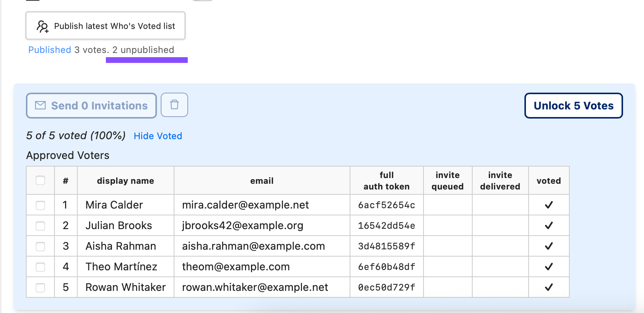Viewport: 644px width, 313px height.
Task: Click the trash delete icon button
Action: click(174, 105)
